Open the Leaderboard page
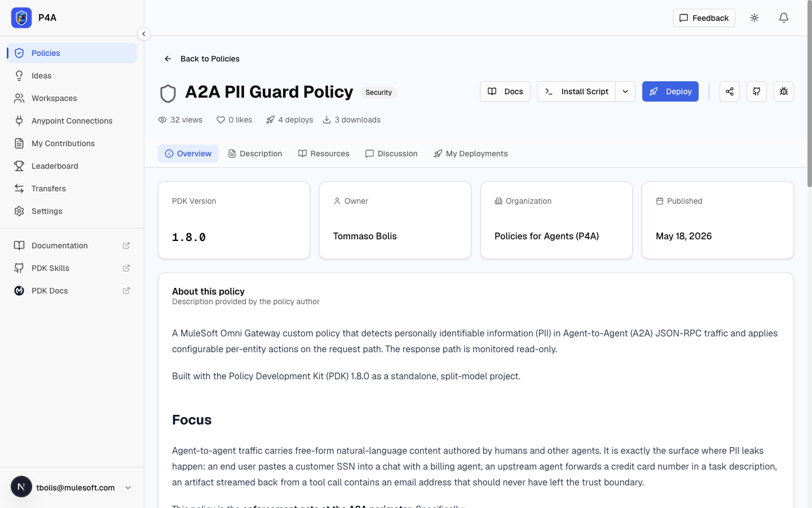 72,166
